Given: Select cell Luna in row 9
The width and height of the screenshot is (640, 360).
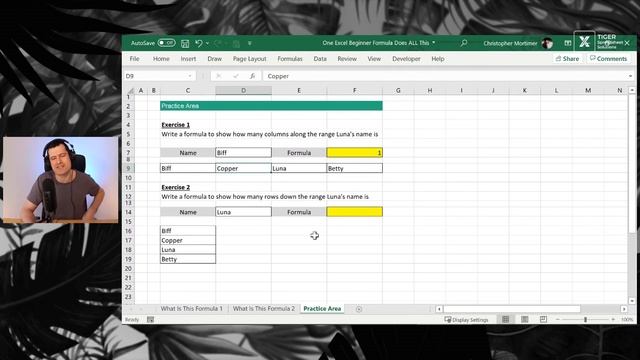Looking at the screenshot, I should (x=299, y=168).
